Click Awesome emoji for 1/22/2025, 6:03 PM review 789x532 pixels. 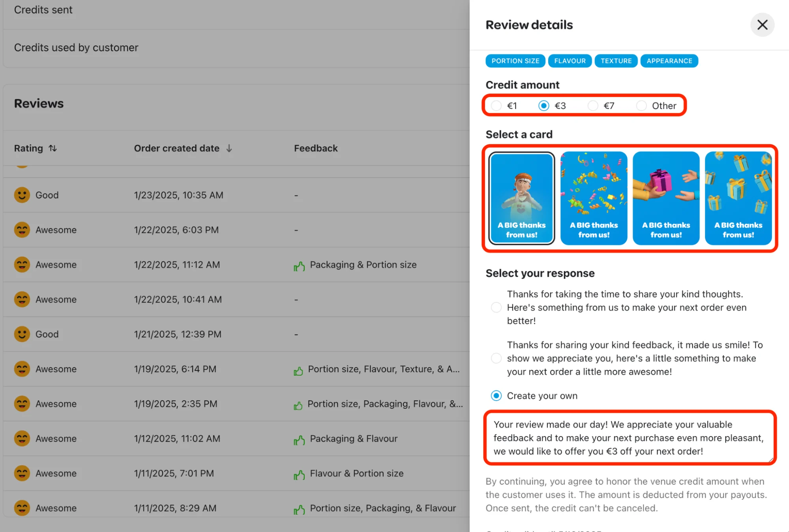[x=22, y=230]
